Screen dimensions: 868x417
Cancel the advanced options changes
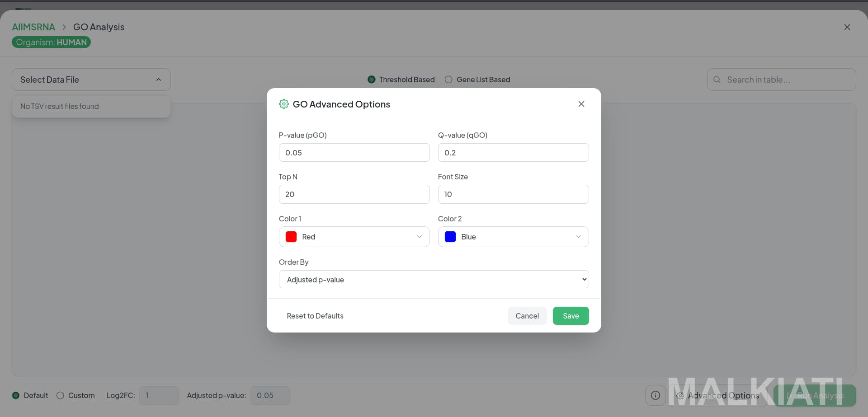[527, 316]
